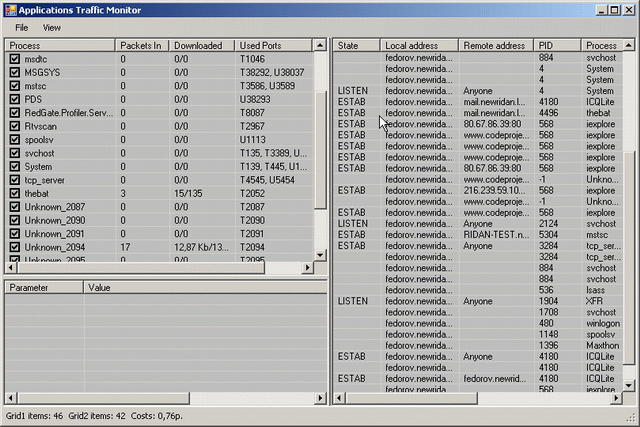Select the System row in process list
The width and height of the screenshot is (640, 427).
[160, 167]
